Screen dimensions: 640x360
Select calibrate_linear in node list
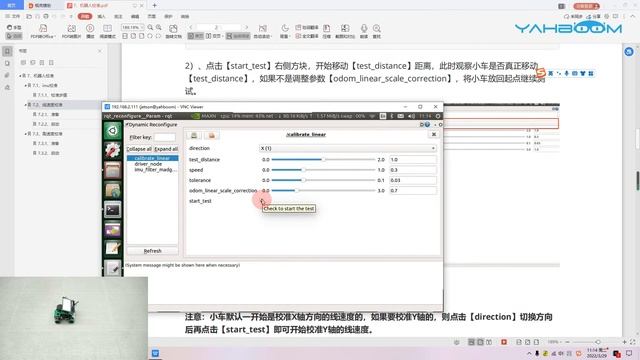(152, 158)
